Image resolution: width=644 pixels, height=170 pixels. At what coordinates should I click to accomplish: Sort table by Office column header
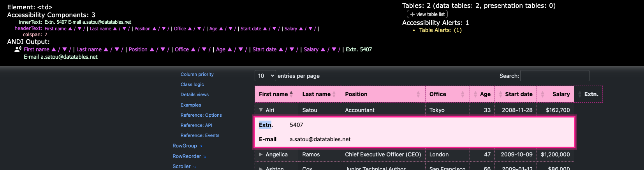coord(447,94)
